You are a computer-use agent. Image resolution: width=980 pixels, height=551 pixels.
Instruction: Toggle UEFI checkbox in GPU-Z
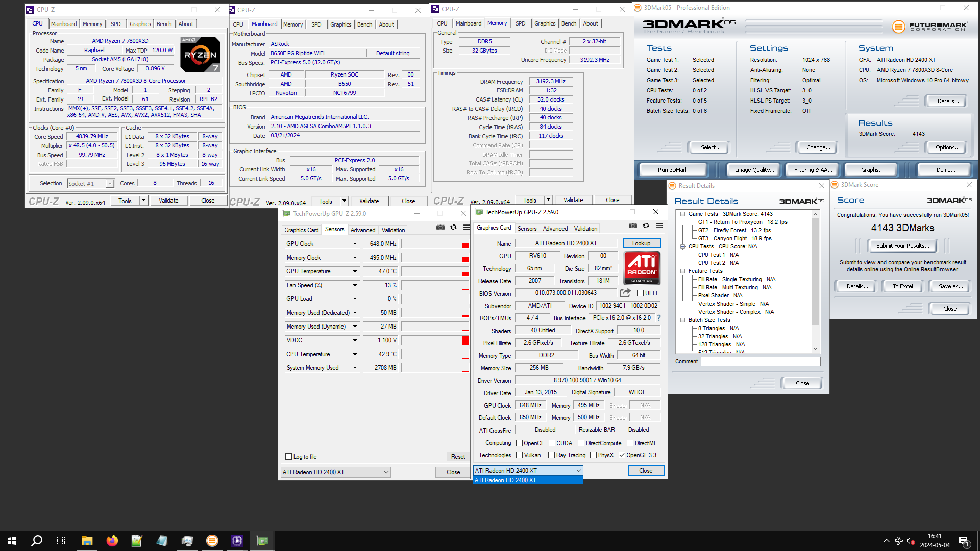tap(640, 293)
